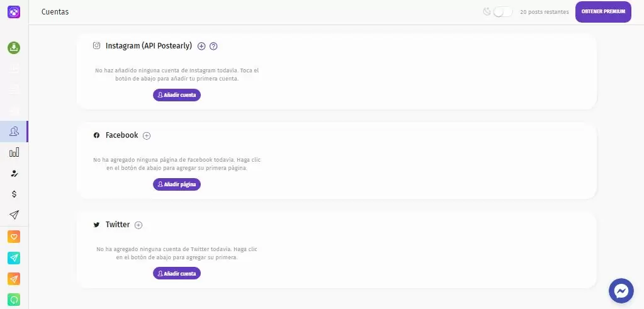The image size is (644, 309).
Task: Click the Postearly logo in top-left corner
Action: tap(14, 11)
